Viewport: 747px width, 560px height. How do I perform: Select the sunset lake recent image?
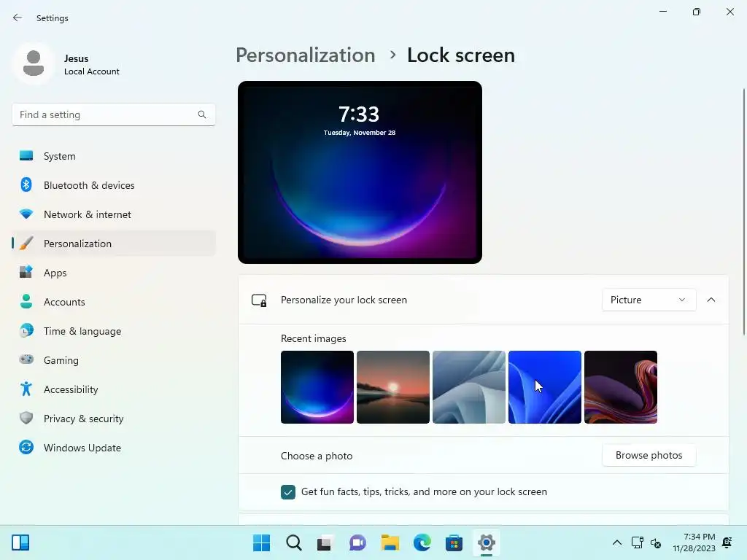click(x=393, y=387)
